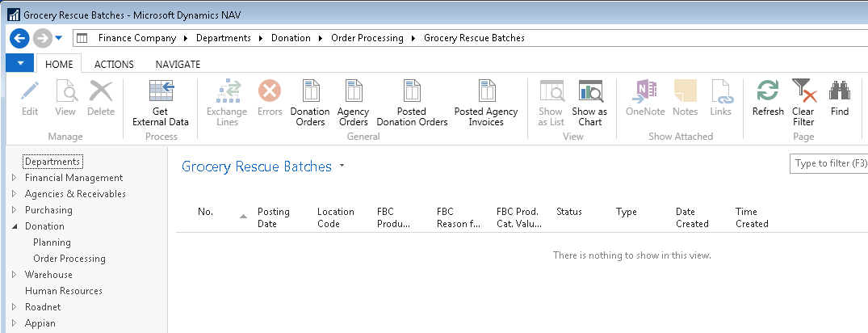Viewport: 868px width, 333px height.
Task: Open Agency Orders from the ribbon
Action: (353, 91)
